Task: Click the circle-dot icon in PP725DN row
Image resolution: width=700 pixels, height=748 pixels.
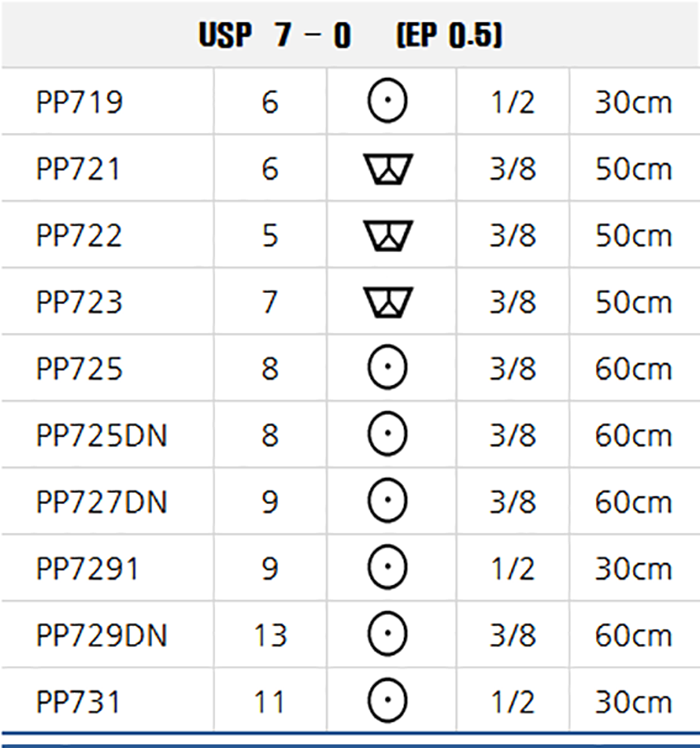Action: click(x=387, y=434)
